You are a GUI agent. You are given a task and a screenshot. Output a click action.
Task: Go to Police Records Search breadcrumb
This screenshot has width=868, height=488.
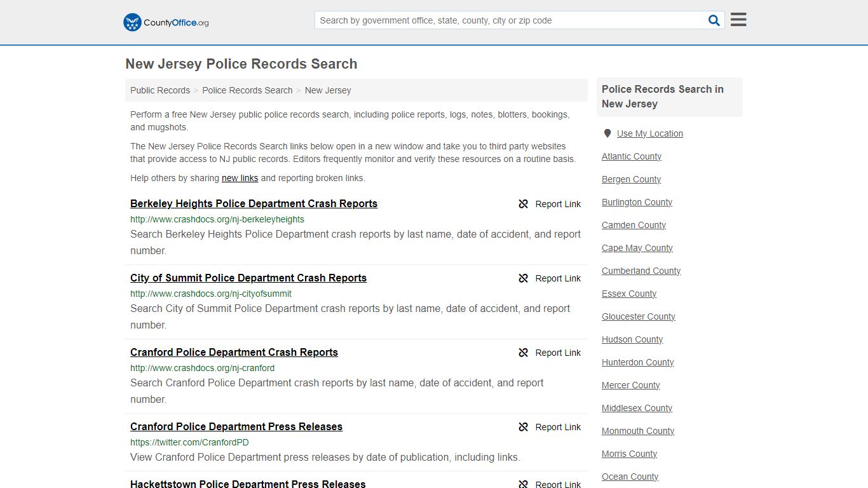[x=247, y=90]
